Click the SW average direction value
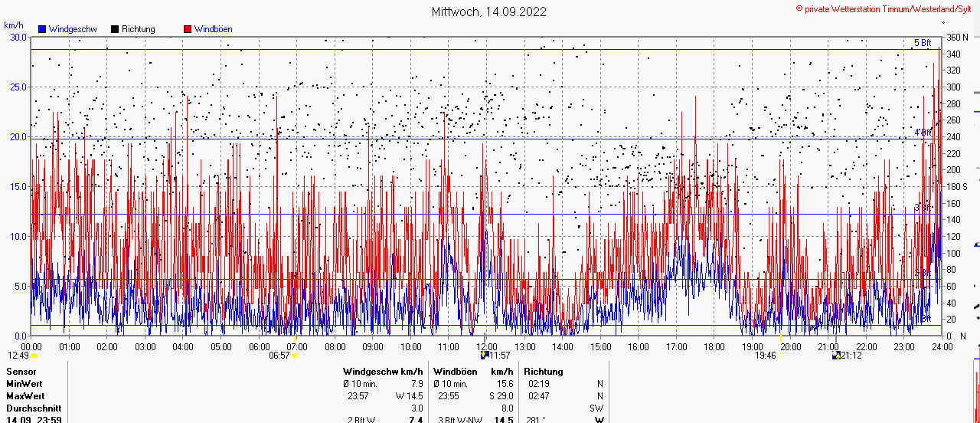This screenshot has height=423, width=980. (596, 408)
